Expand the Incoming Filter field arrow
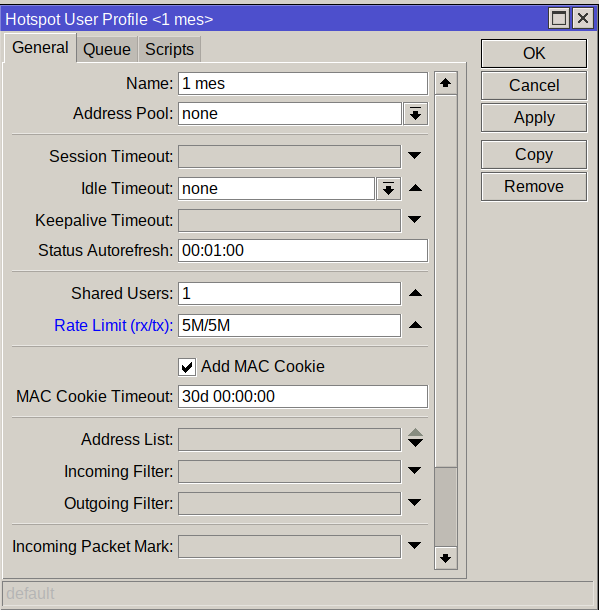The height and width of the screenshot is (610, 599). (x=415, y=471)
